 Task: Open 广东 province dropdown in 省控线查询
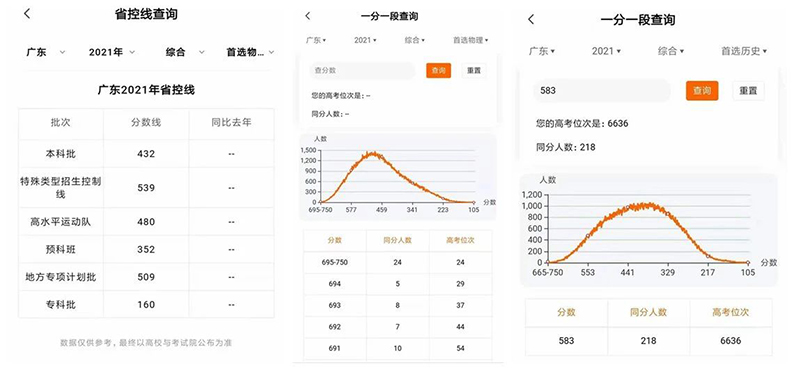[x=46, y=52]
